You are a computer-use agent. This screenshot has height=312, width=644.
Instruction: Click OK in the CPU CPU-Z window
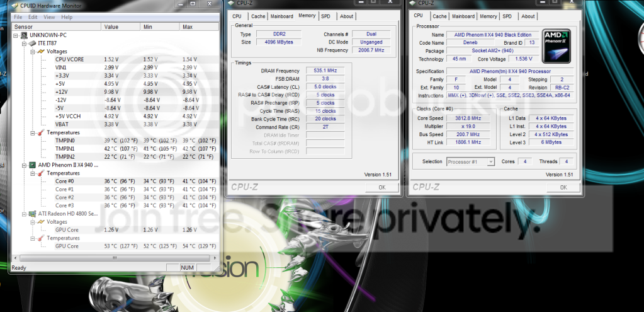tap(563, 187)
